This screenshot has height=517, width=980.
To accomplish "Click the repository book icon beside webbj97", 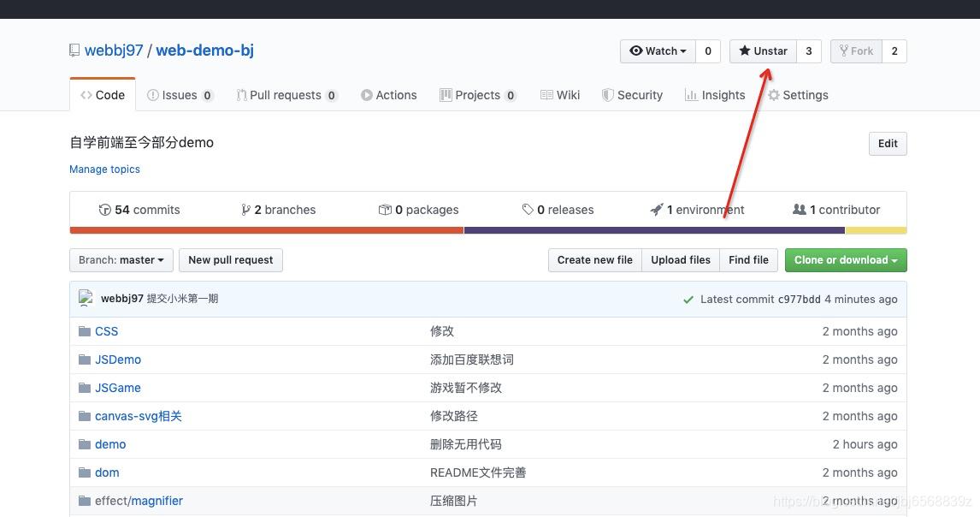I will pyautogui.click(x=74, y=51).
